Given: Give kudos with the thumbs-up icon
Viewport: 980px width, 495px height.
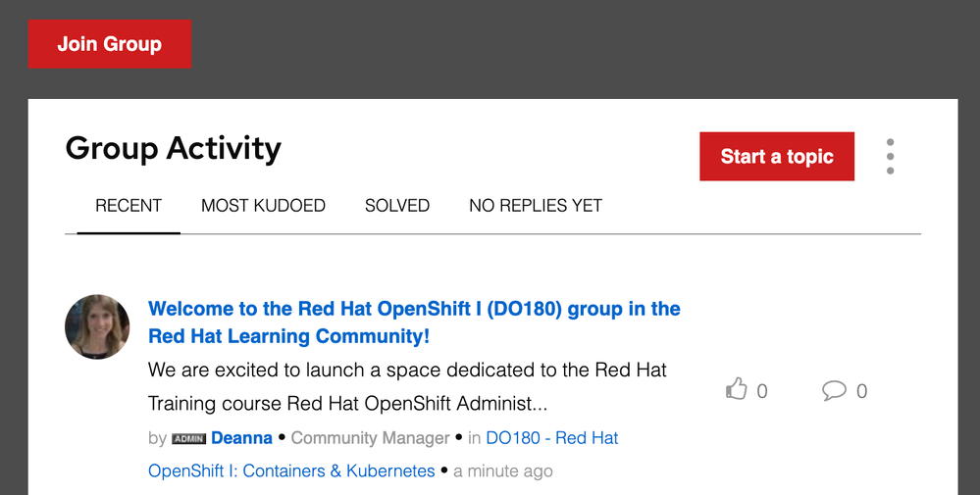Looking at the screenshot, I should coord(736,390).
